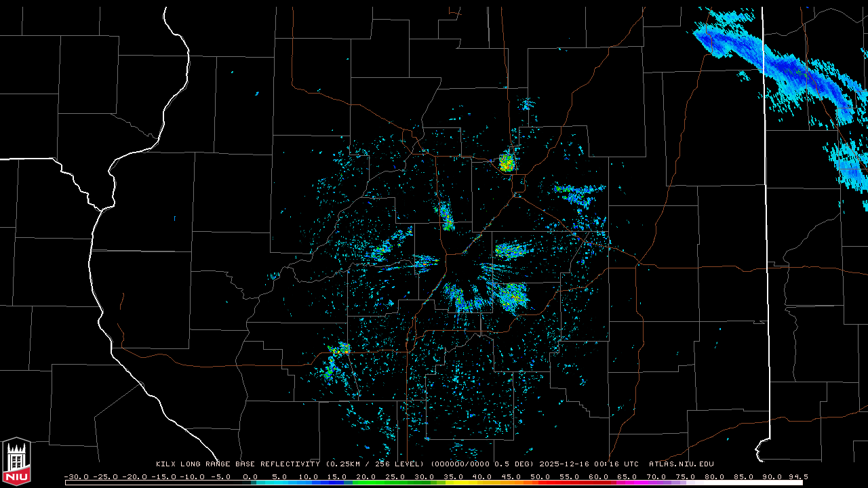
Task: Select the echo cluster southwest of radar
Action: point(336,359)
